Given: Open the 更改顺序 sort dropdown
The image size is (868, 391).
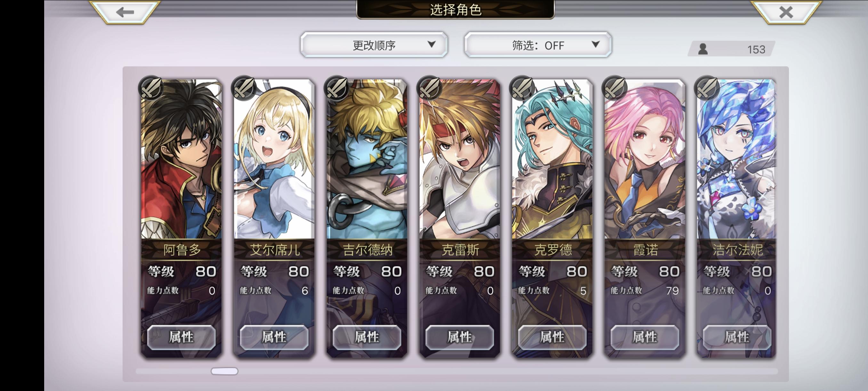Looking at the screenshot, I should [x=374, y=45].
